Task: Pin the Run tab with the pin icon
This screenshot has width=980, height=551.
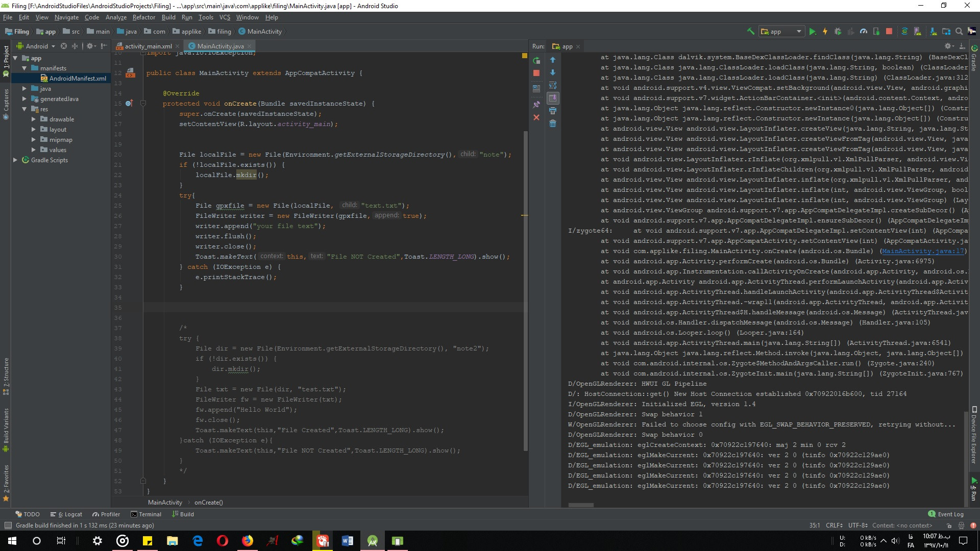Action: (536, 105)
